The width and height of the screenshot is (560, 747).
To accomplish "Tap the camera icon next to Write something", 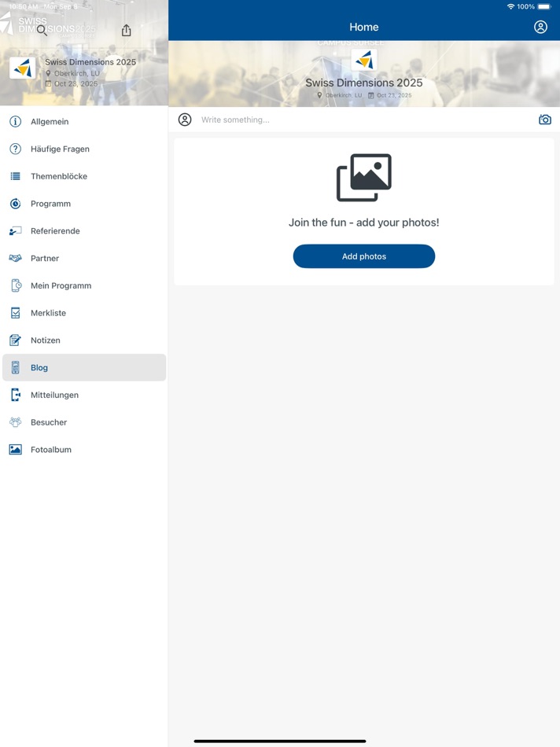I will [x=545, y=120].
